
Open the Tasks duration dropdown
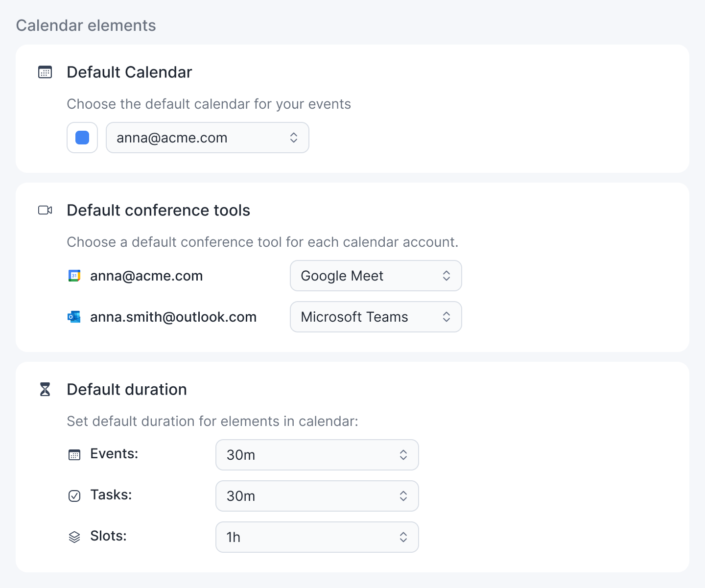point(317,496)
